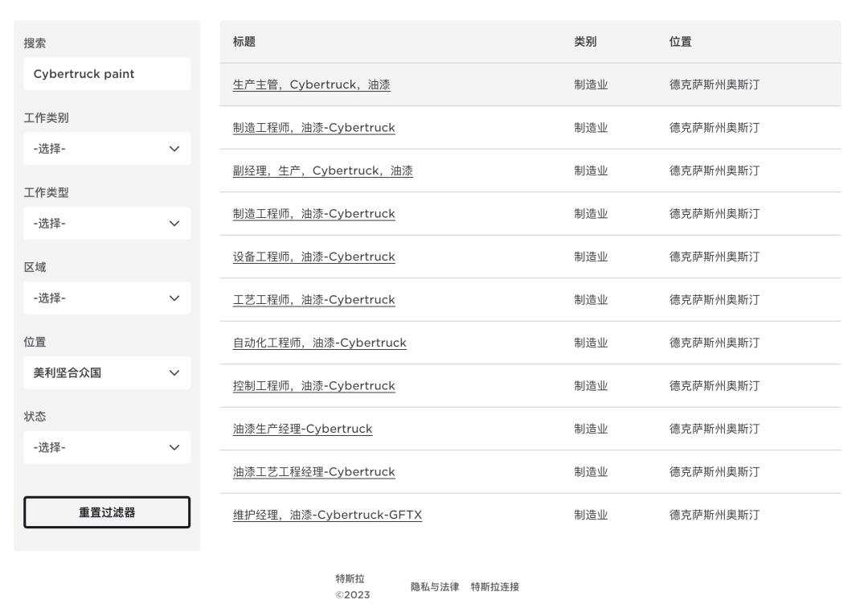Open the 自动化工程师, 油漆-Cybertruck job
Screen dimensions: 868x604
[319, 343]
